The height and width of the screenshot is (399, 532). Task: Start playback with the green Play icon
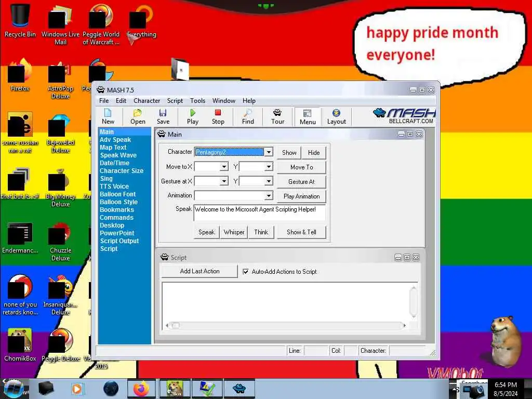(x=192, y=117)
